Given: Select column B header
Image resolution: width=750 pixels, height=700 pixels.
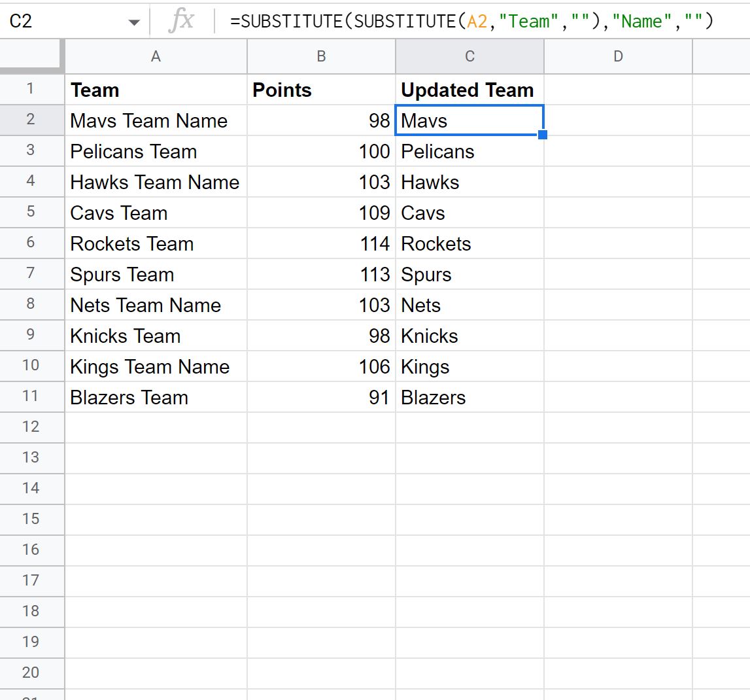Looking at the screenshot, I should (x=321, y=56).
